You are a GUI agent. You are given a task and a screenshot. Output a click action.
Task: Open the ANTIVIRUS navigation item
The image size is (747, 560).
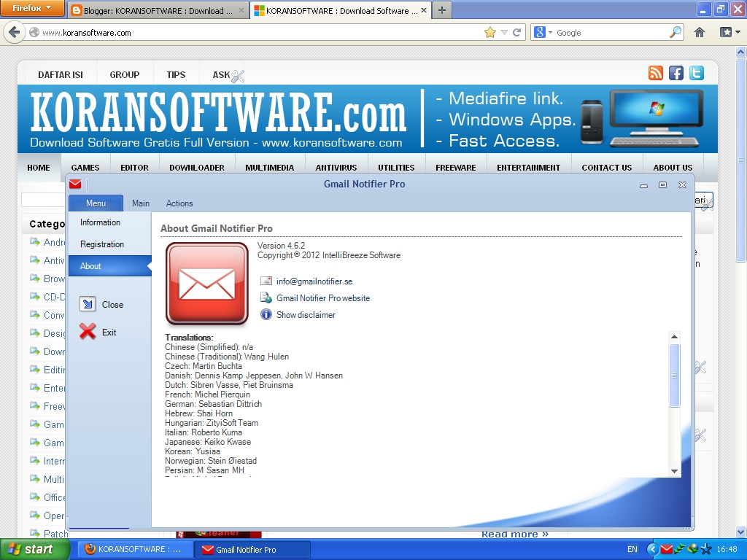(336, 168)
